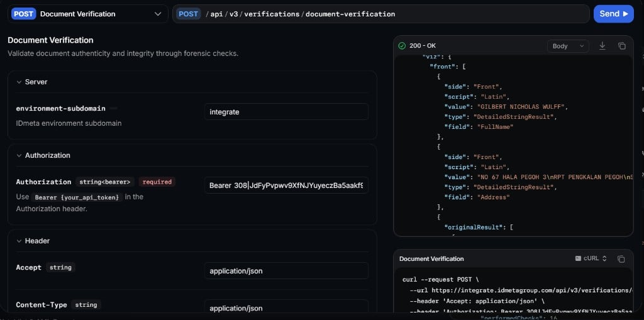The height and width of the screenshot is (320, 644).
Task: Click the IDmeta environment subdomain description
Action: point(69,123)
